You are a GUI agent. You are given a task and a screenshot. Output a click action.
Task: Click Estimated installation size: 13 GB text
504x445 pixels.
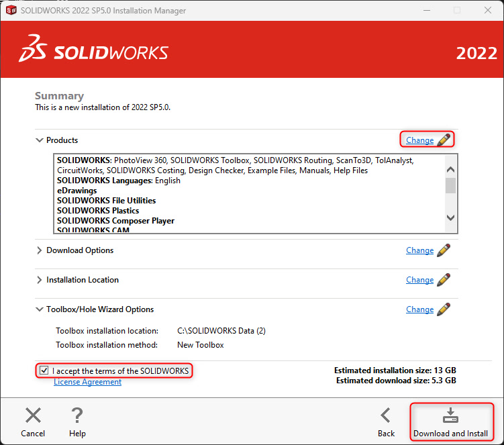(395, 370)
